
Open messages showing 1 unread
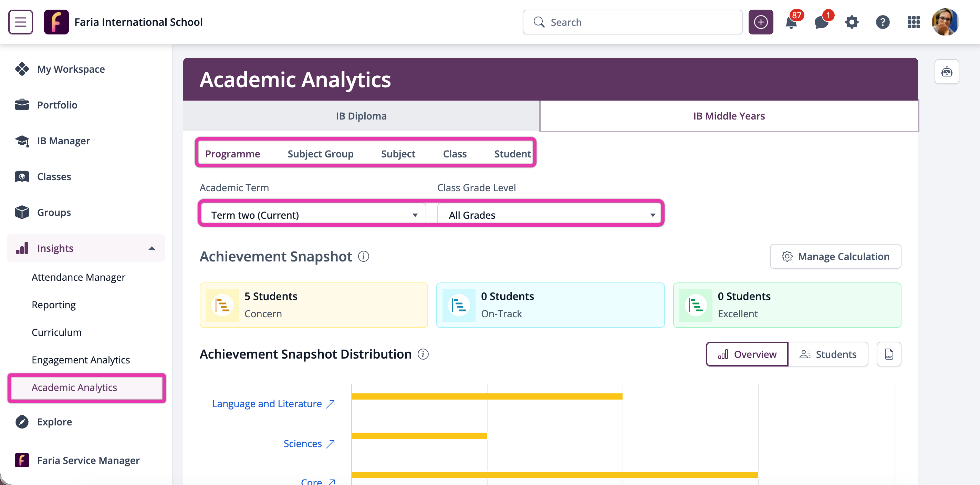pos(822,22)
